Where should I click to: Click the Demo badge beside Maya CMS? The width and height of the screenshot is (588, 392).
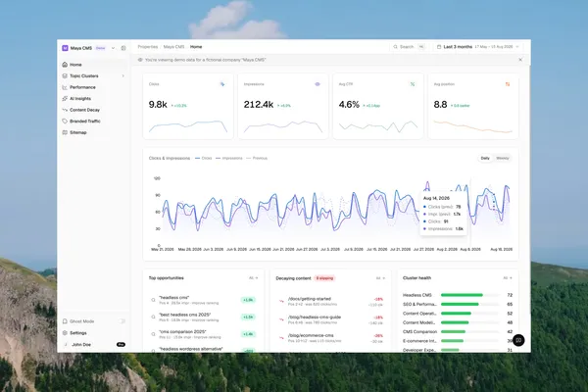[x=101, y=48]
